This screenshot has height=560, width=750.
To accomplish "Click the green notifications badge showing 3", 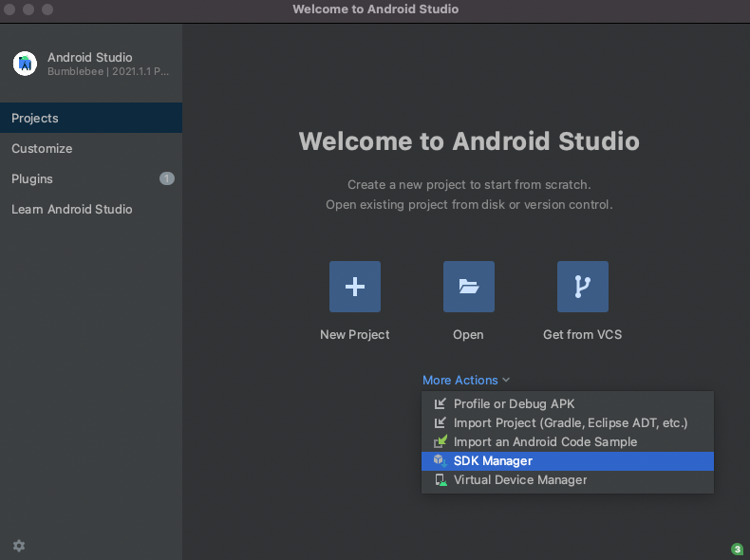I will 737,549.
